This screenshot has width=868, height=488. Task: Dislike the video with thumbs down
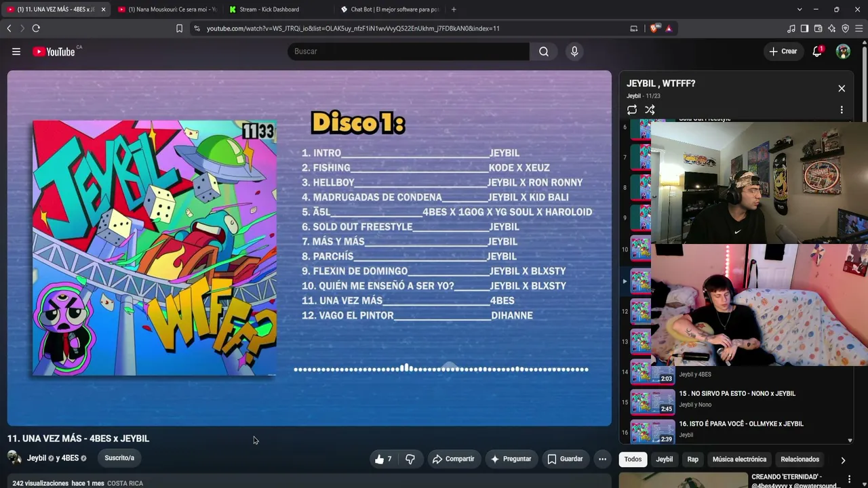click(x=410, y=459)
